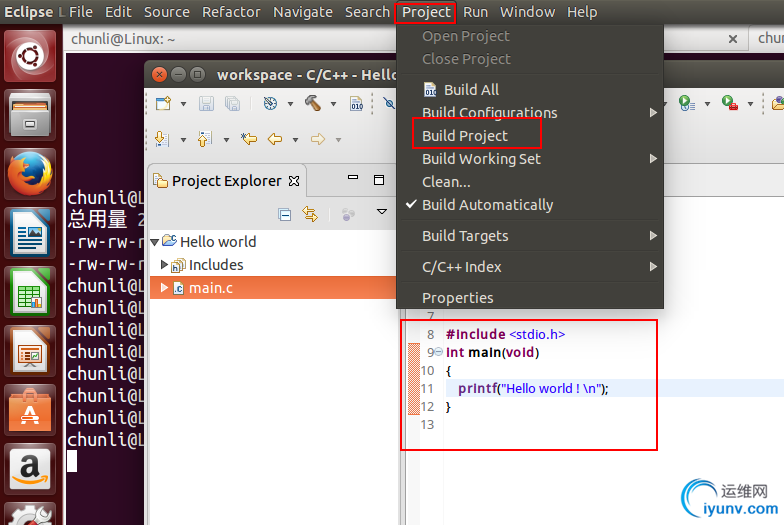Expand the Includes tree node
Image resolution: width=784 pixels, height=525 pixels.
tap(164, 264)
